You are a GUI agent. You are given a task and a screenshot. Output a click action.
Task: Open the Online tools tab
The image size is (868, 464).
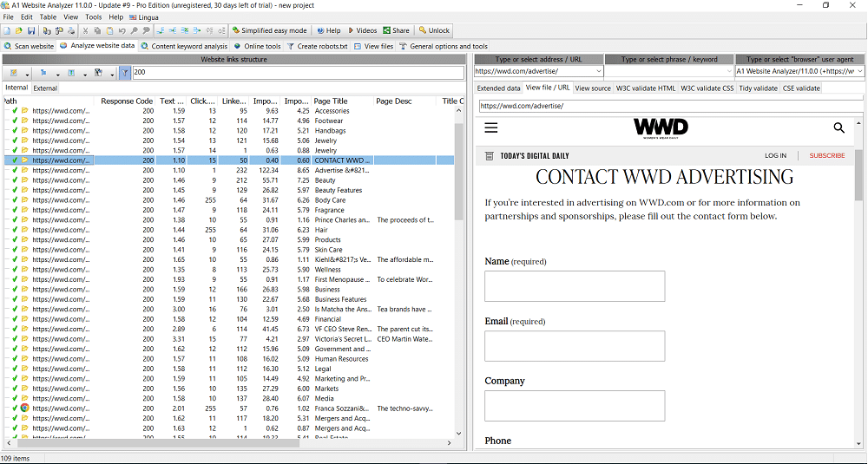pyautogui.click(x=258, y=47)
